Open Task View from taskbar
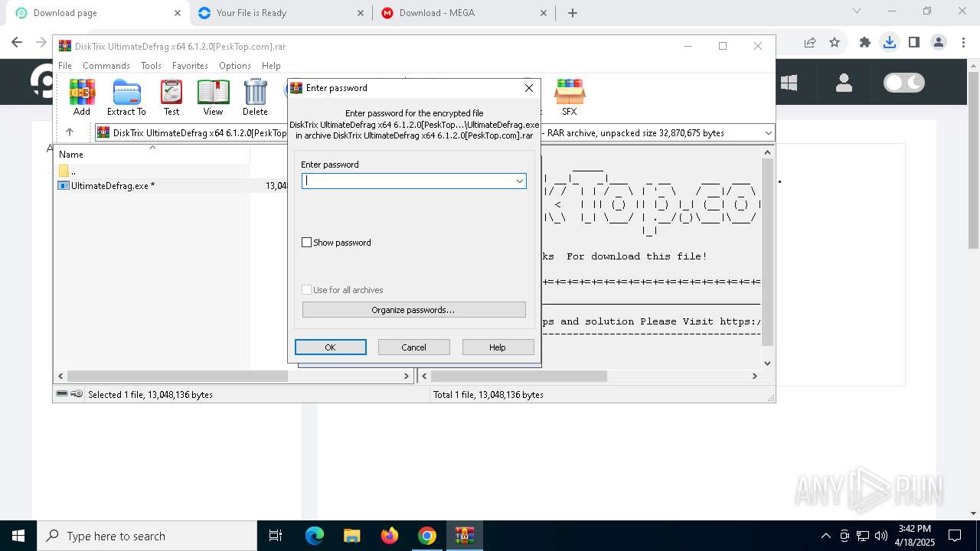This screenshot has width=980, height=551. (x=276, y=536)
